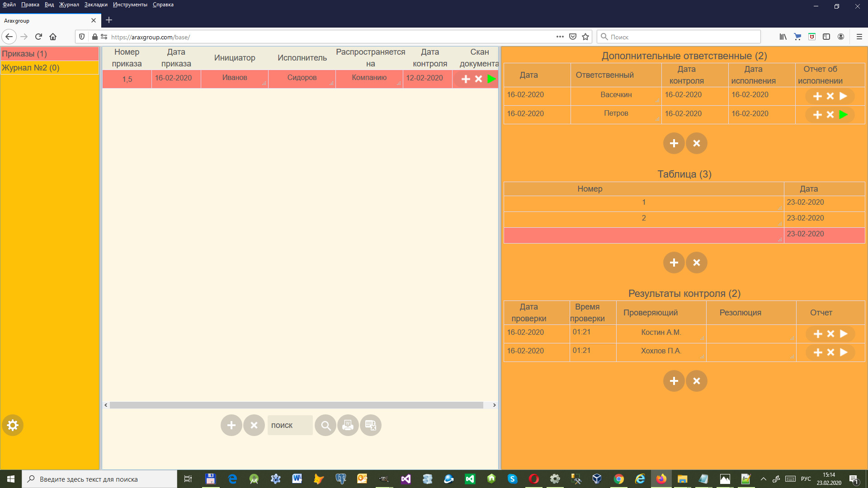Click the magnifier search button below orders table
The width and height of the screenshot is (868, 488).
click(325, 425)
